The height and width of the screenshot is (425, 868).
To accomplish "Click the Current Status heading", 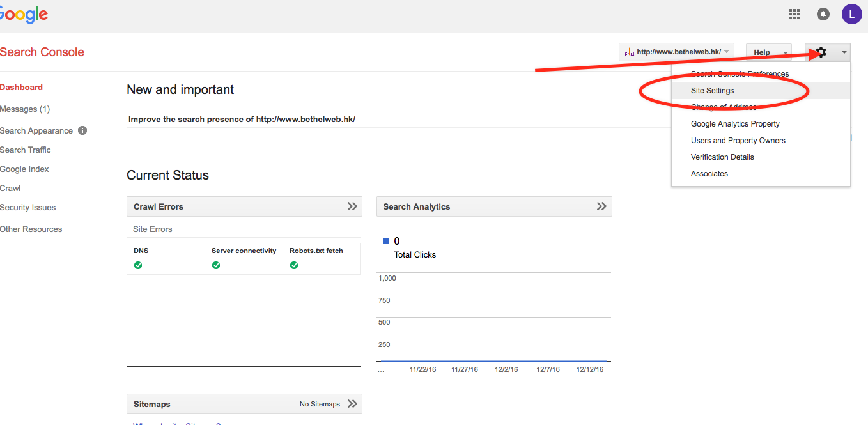I will click(167, 175).
